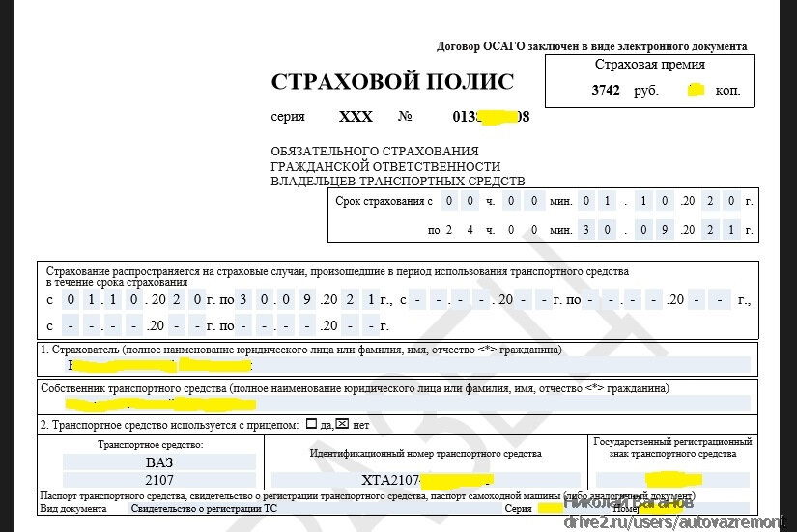Select the policy series value 'XXX'
The image size is (797, 532).
356,117
